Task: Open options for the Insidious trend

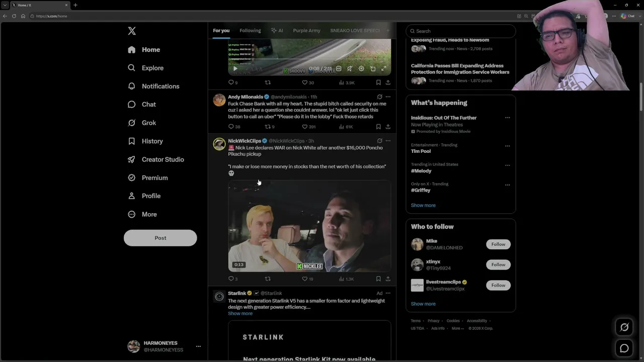Action: (x=507, y=118)
